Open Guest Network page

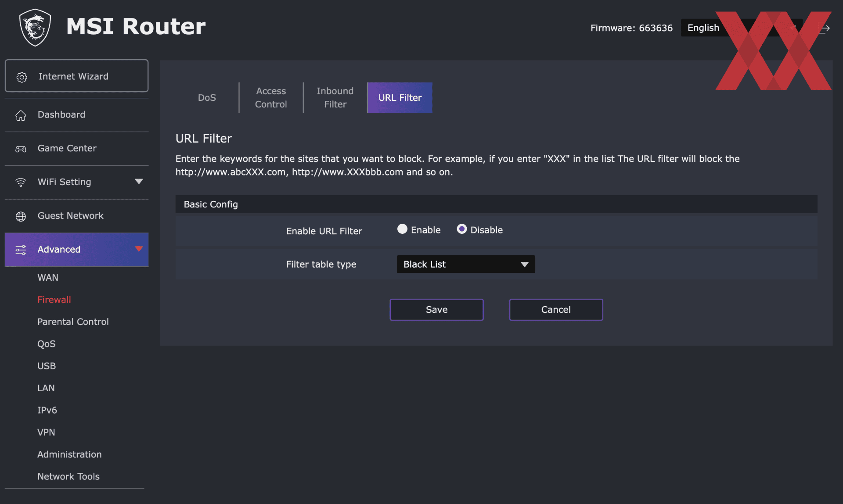(x=76, y=216)
